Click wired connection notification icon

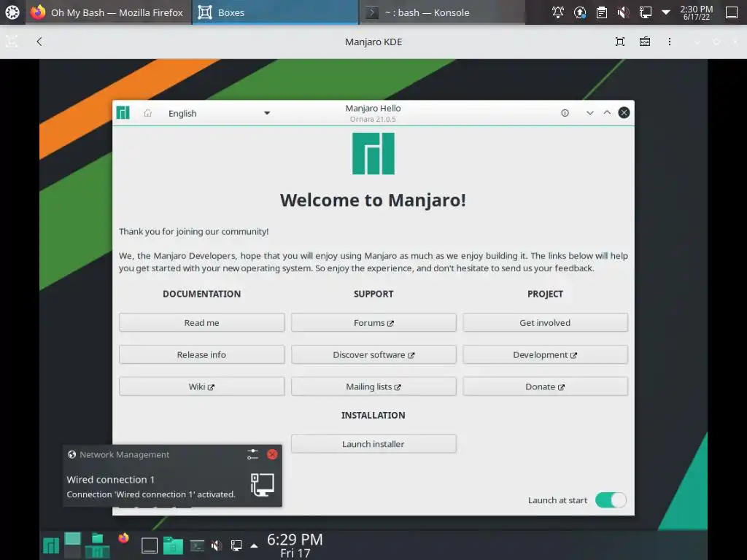tap(262, 485)
